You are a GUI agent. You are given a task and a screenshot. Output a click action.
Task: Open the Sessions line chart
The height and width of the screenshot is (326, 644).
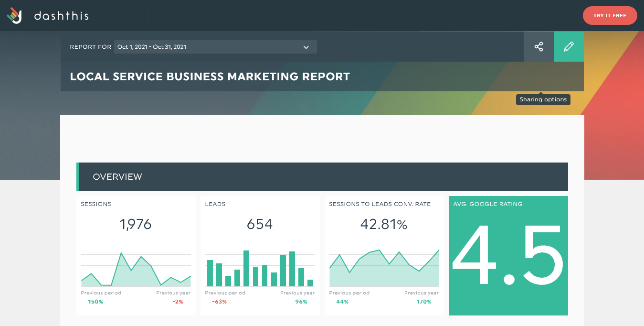[136, 265]
